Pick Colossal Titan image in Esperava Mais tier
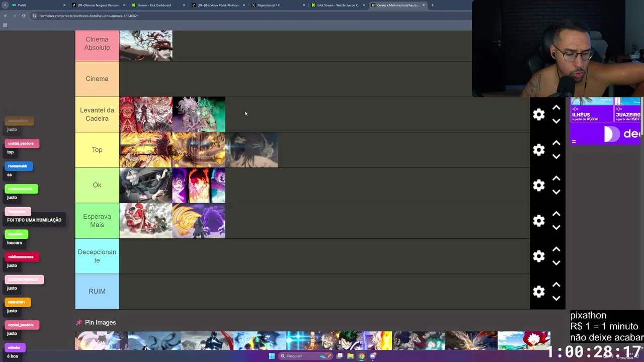This screenshot has width=644, height=362. [146, 221]
